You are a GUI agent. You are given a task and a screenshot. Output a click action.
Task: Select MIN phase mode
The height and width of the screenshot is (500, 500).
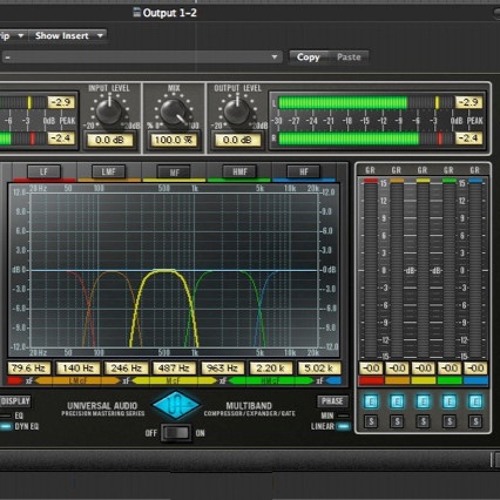(x=335, y=416)
